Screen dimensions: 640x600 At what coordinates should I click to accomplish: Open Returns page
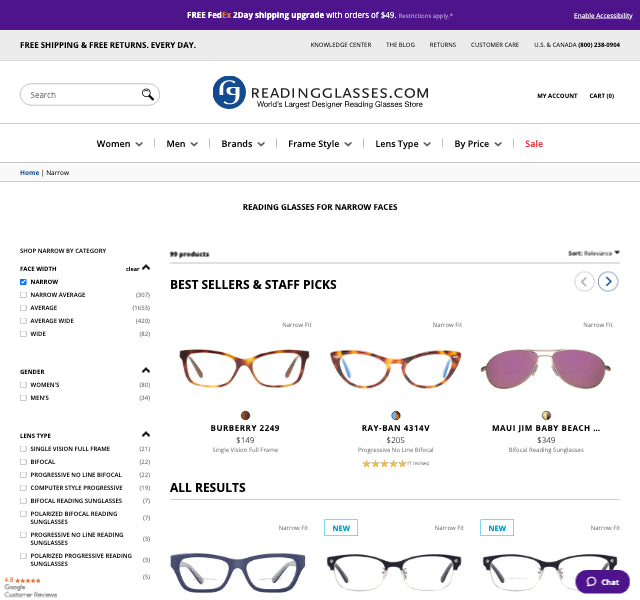[443, 45]
